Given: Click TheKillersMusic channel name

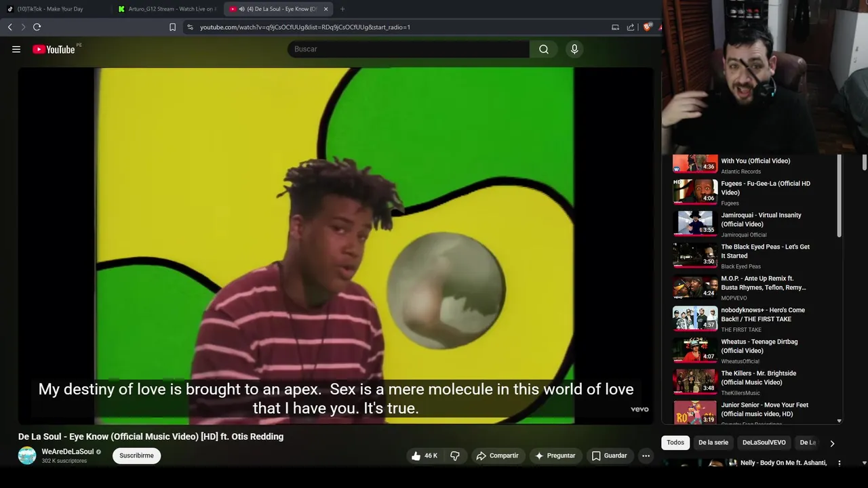Looking at the screenshot, I should (x=741, y=393).
